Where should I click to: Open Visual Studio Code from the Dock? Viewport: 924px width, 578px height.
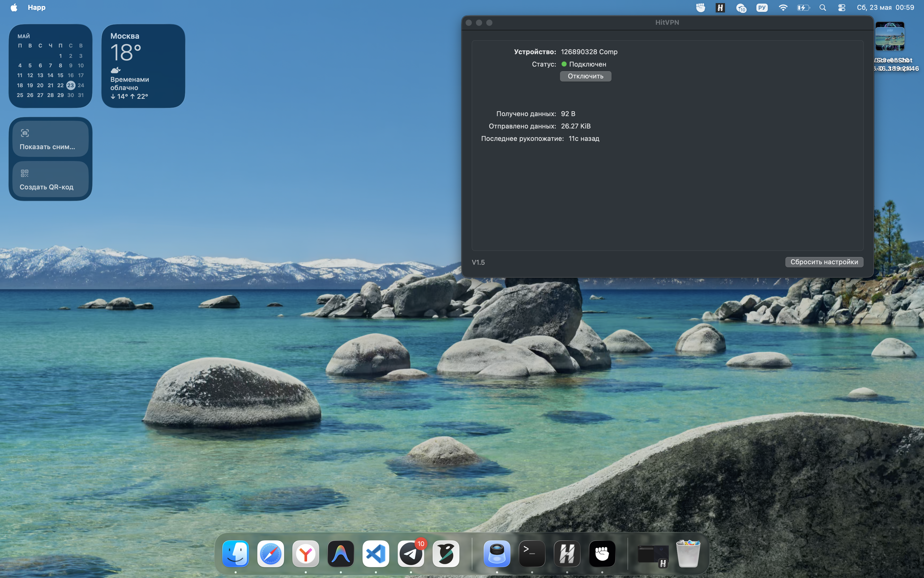coord(376,553)
